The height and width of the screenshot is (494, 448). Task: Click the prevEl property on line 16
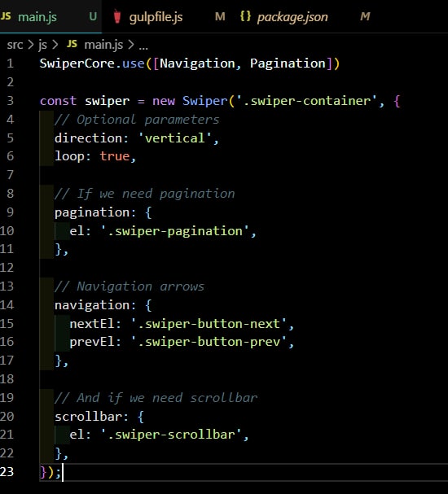point(92,342)
